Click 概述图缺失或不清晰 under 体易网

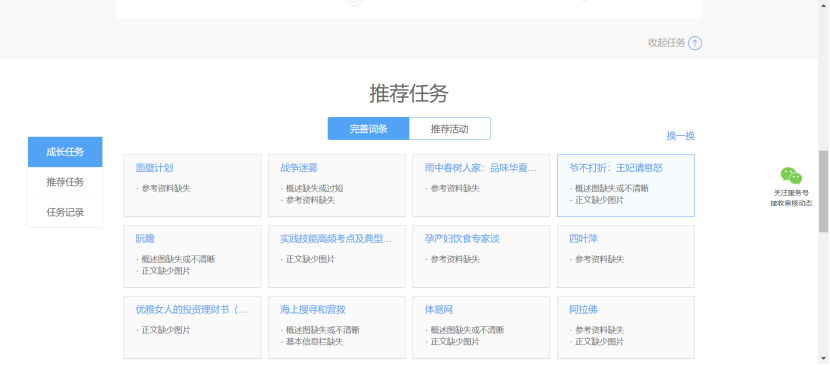tap(467, 330)
